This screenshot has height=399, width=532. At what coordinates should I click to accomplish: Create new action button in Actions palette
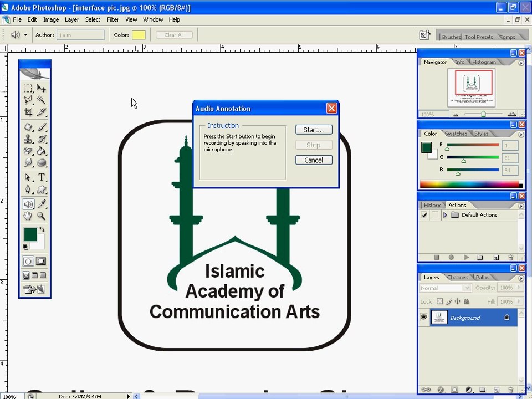pos(495,258)
